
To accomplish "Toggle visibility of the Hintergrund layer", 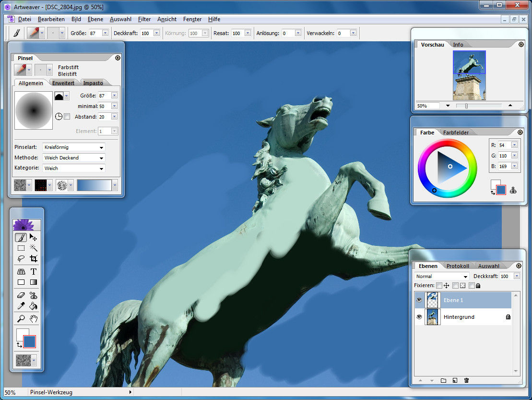I will coord(419,317).
